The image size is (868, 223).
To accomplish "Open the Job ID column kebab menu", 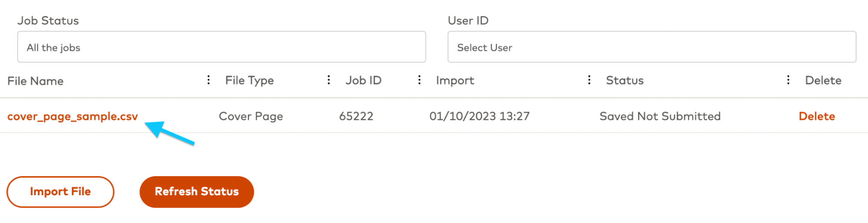I will coord(419,80).
